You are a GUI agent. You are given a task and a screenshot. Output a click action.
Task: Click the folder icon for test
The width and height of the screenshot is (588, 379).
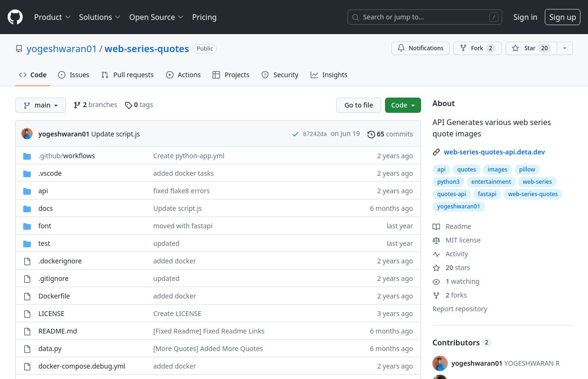pos(27,244)
